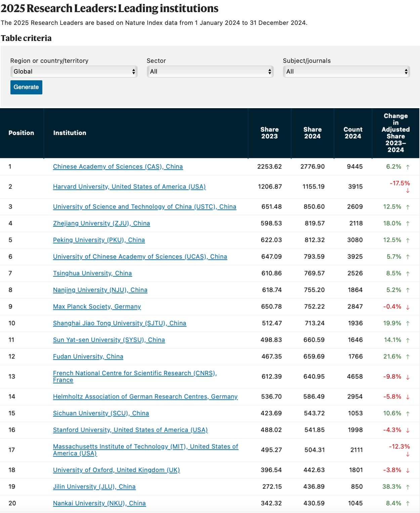Click the down arrow beside -0.4%

408,307
